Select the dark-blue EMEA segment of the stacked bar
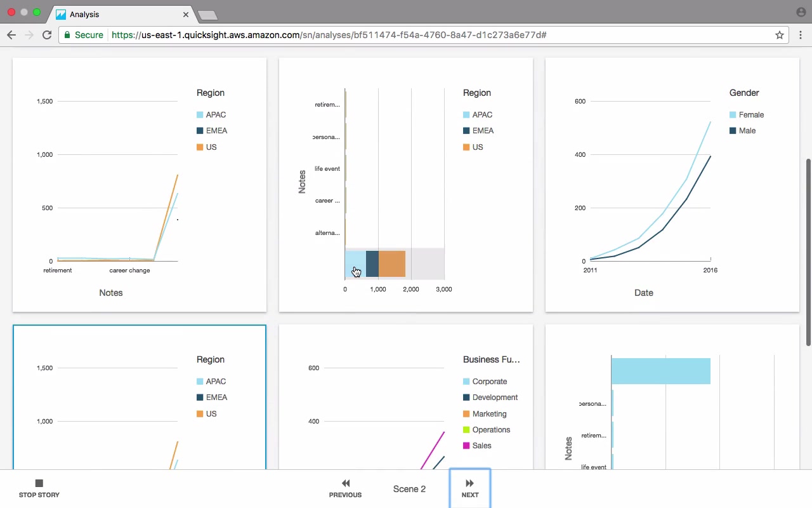Image resolution: width=812 pixels, height=508 pixels. pos(372,264)
